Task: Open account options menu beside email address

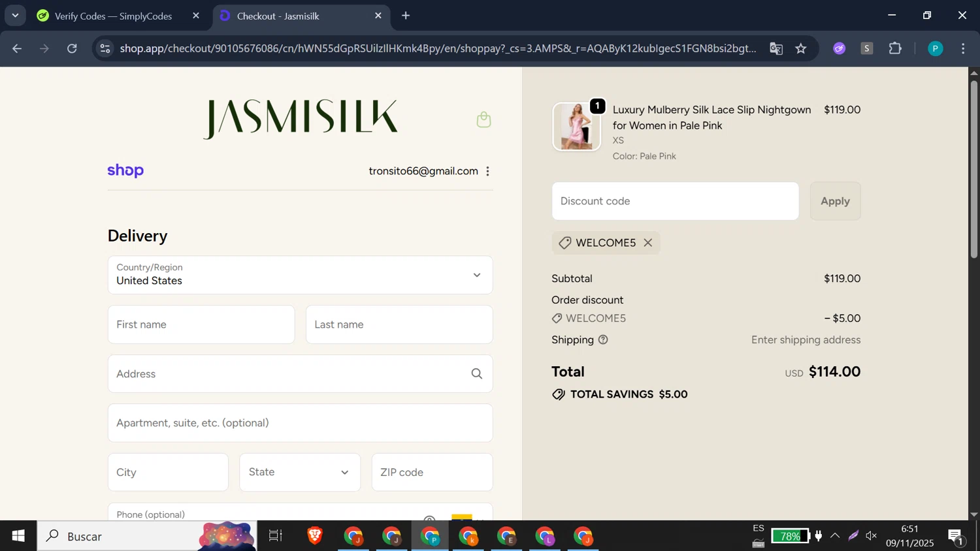Action: (487, 171)
